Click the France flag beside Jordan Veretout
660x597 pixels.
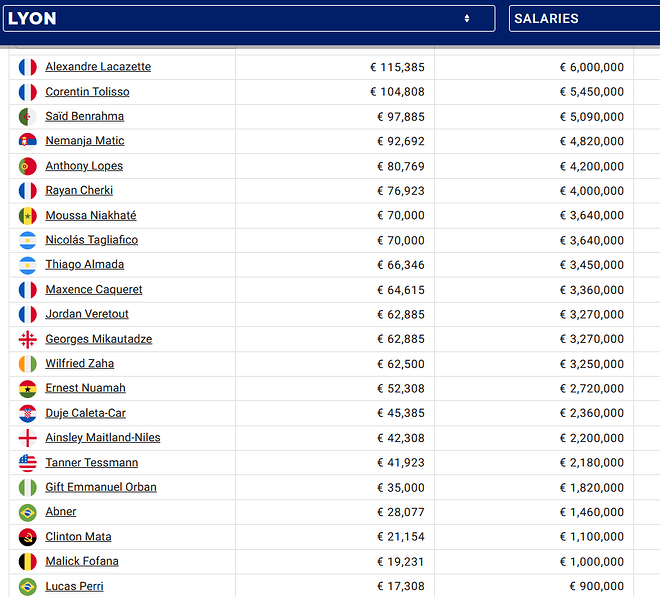pyautogui.click(x=28, y=314)
